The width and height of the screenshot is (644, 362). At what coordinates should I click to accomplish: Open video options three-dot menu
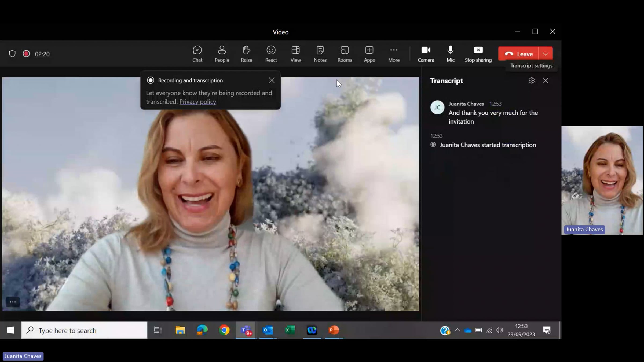click(x=13, y=302)
